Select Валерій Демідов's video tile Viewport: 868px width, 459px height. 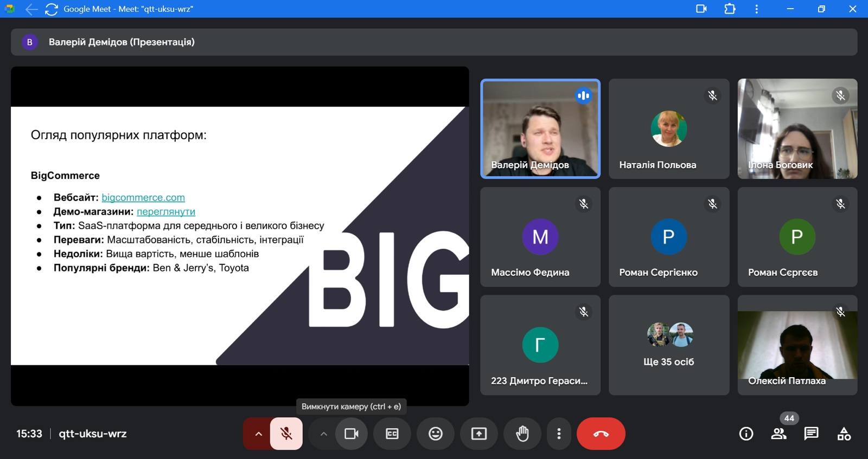click(540, 129)
